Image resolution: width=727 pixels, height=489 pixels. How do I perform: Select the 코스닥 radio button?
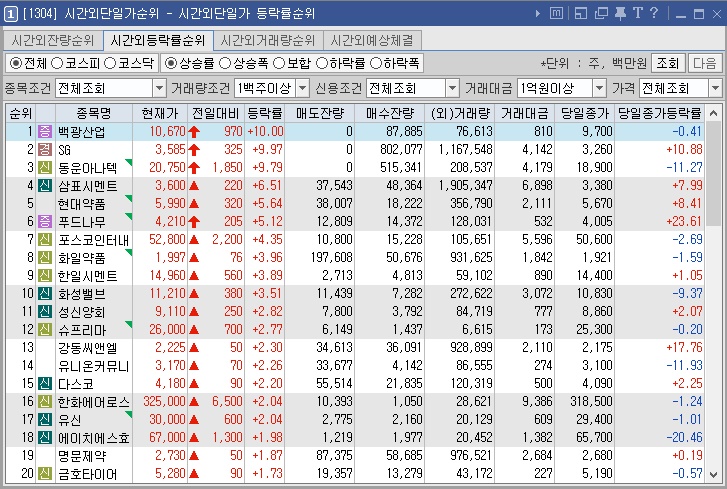pyautogui.click(x=110, y=63)
